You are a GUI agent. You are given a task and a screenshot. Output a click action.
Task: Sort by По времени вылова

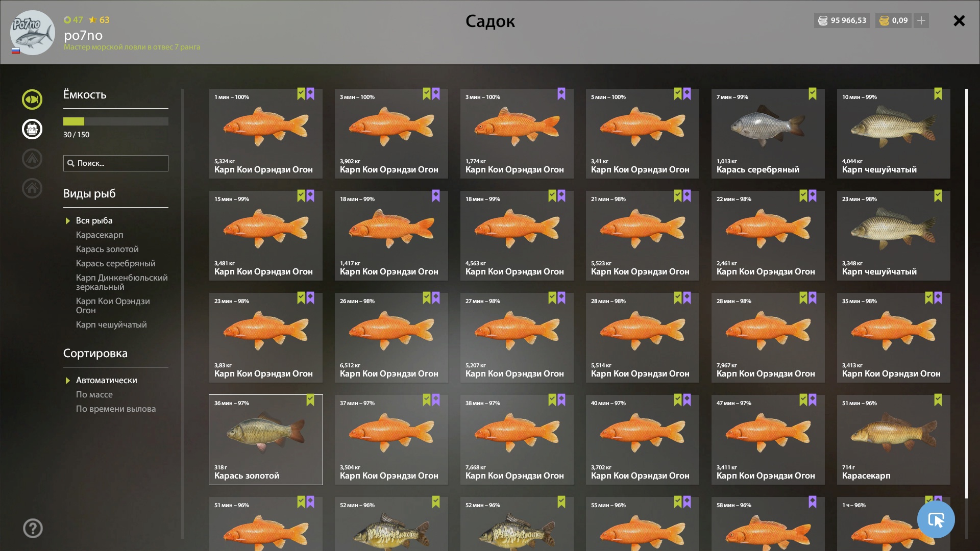click(x=116, y=409)
